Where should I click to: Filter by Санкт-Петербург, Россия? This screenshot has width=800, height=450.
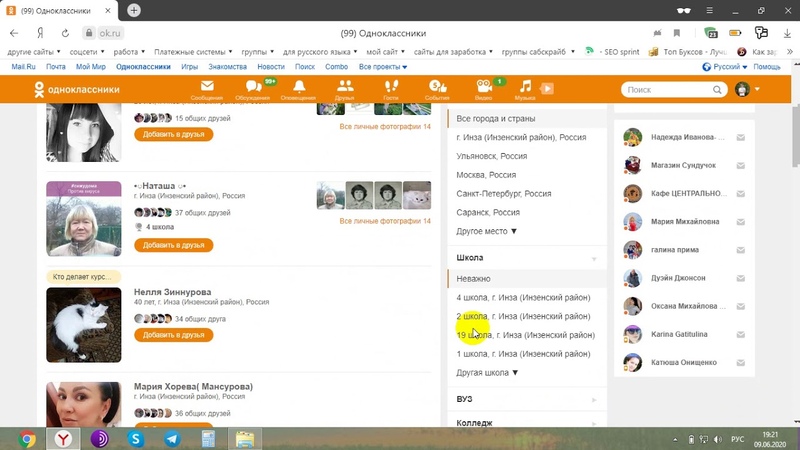(504, 194)
